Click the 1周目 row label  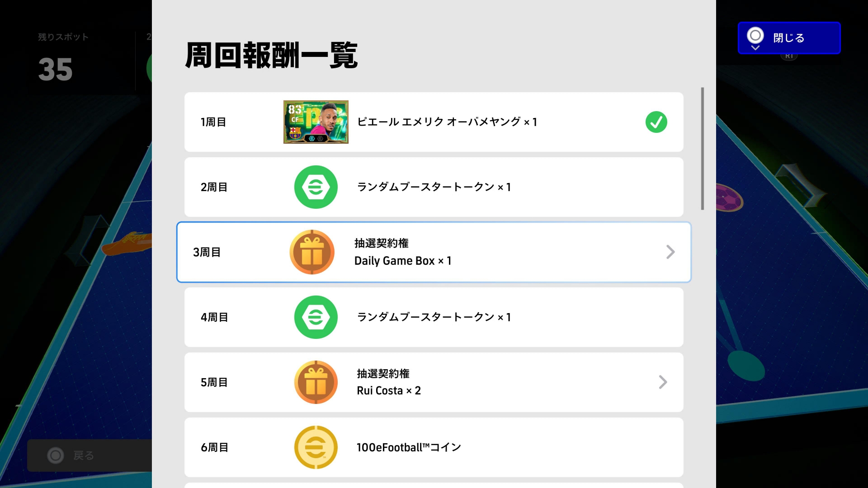[x=213, y=122]
